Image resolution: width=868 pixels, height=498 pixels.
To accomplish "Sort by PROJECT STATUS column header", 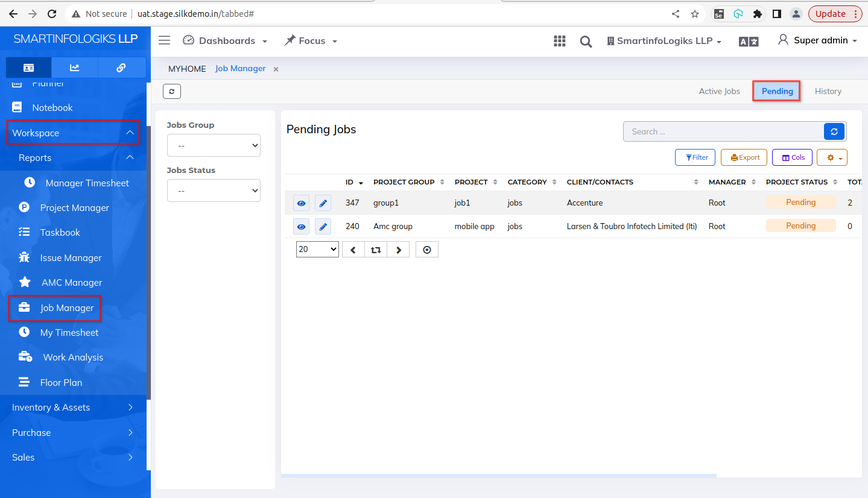I will pos(802,182).
